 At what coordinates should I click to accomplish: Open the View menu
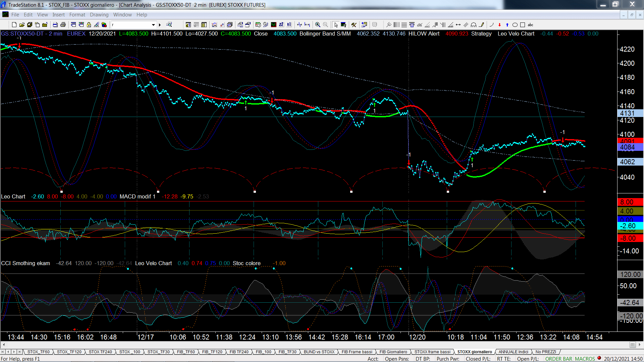43,15
